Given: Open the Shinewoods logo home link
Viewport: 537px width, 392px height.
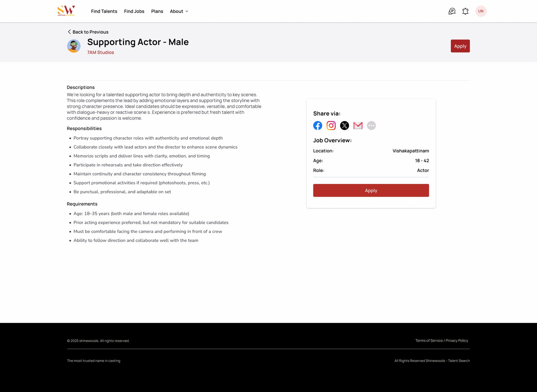Looking at the screenshot, I should (x=66, y=11).
